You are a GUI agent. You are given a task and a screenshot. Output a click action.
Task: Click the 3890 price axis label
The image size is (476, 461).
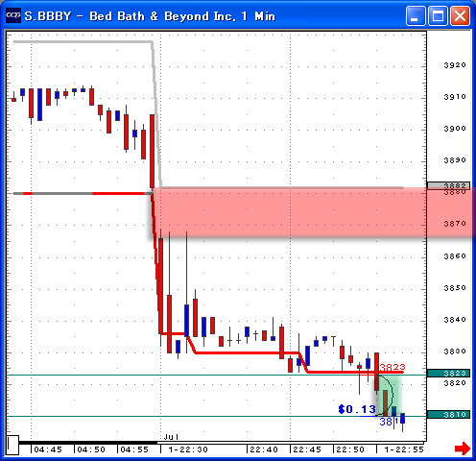[455, 160]
